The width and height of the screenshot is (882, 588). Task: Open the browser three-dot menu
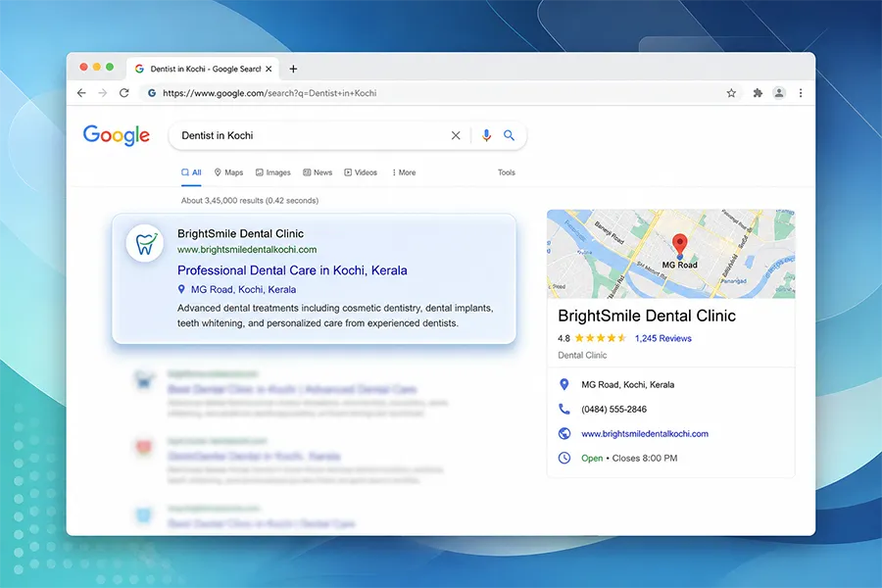801,93
